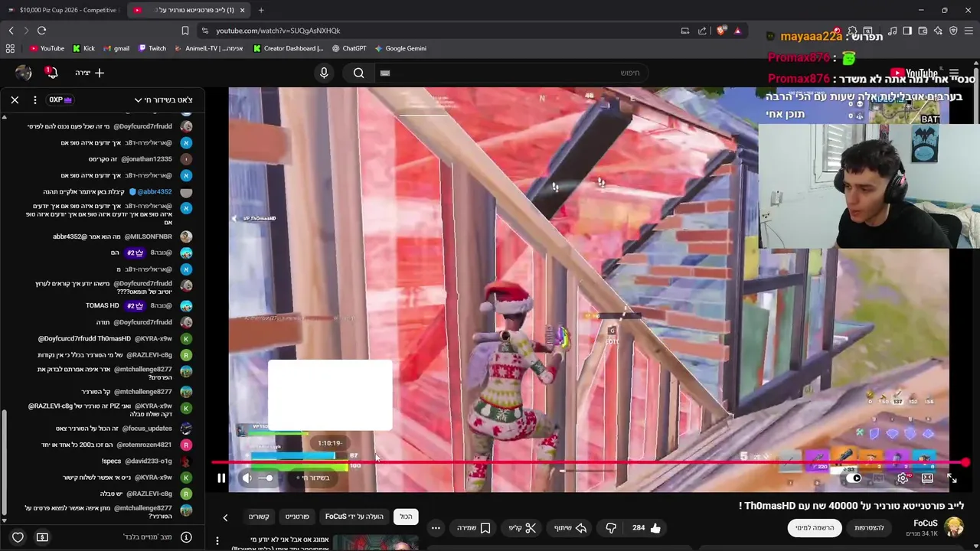Open the Brave Wallet icon

pos(923,31)
